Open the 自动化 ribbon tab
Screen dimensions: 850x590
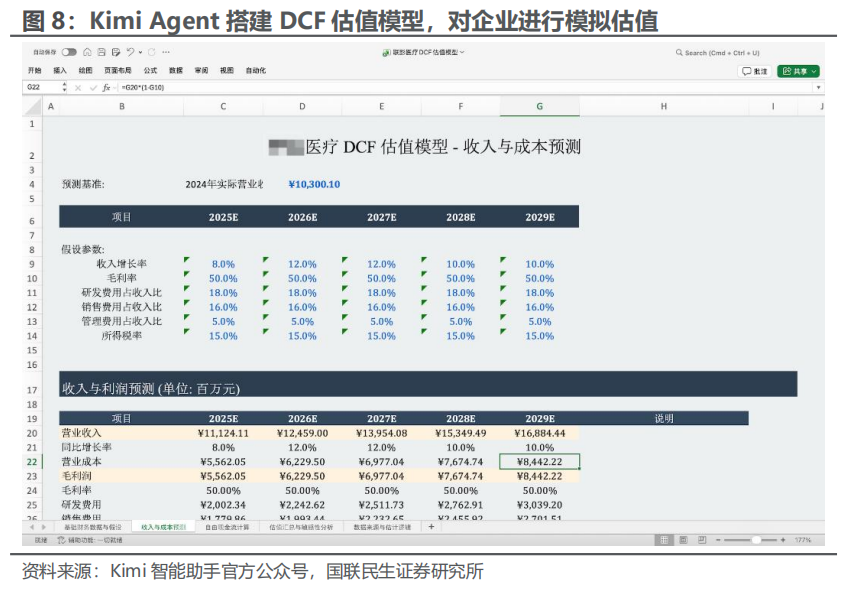click(256, 70)
